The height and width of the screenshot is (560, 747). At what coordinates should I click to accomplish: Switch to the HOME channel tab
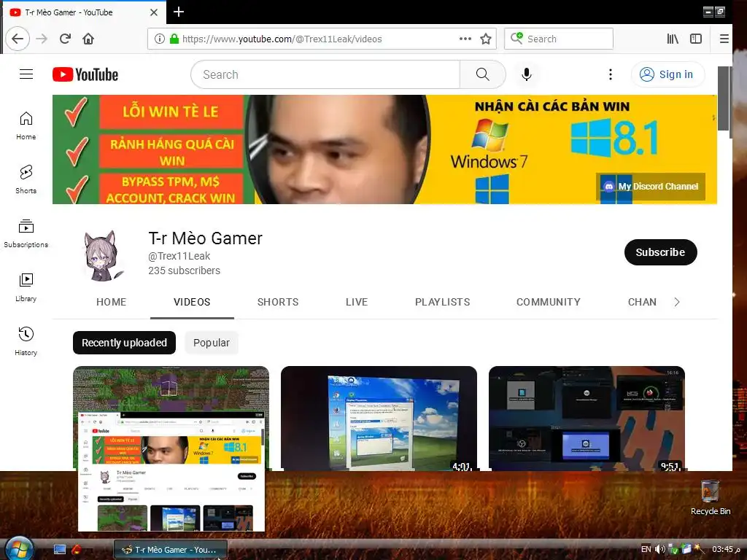(x=111, y=302)
